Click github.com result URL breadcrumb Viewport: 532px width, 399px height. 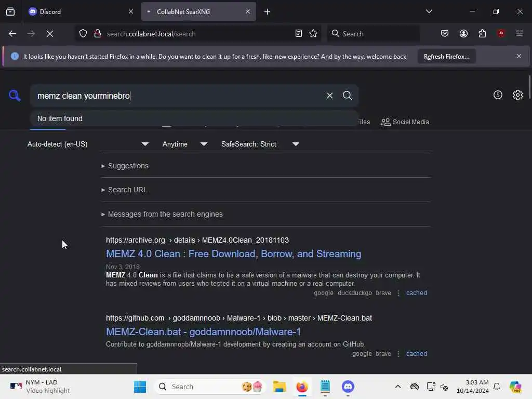coord(239,318)
